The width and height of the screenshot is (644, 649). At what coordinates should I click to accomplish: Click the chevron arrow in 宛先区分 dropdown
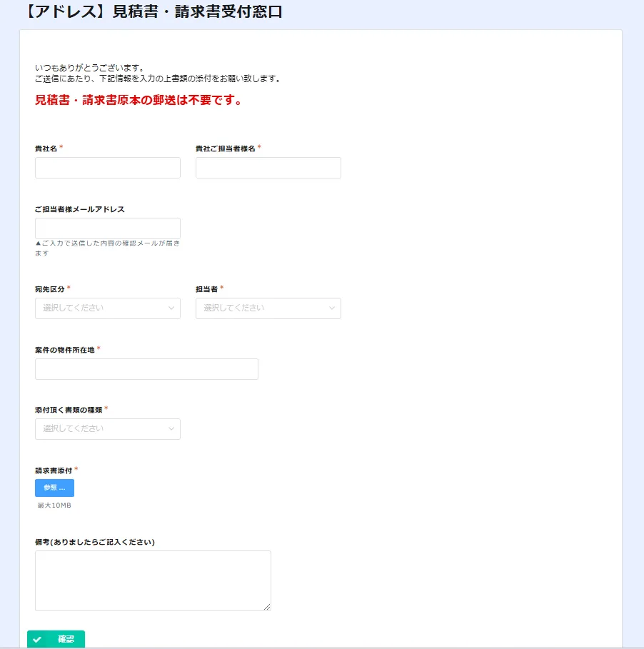(171, 308)
